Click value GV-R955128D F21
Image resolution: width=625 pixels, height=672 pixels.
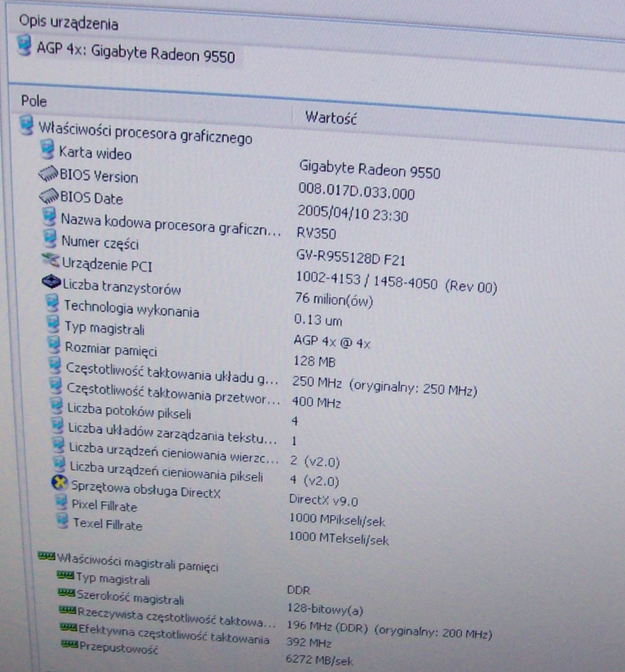tap(351, 257)
